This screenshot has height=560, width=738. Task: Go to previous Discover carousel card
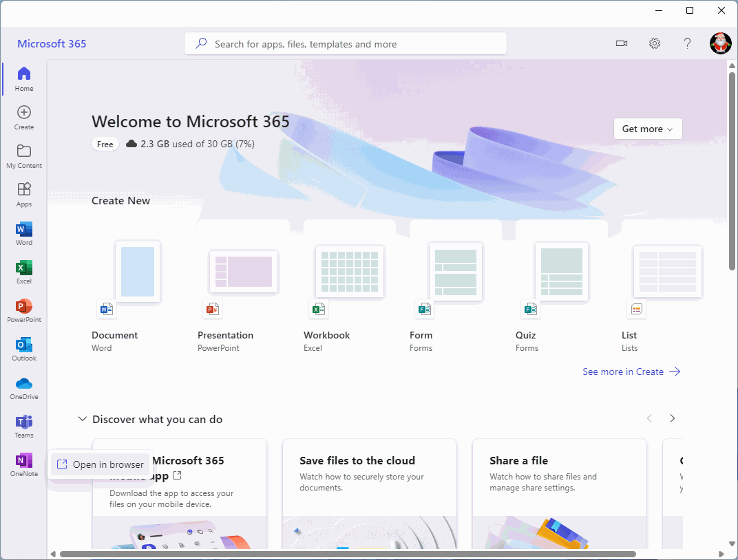tap(649, 418)
